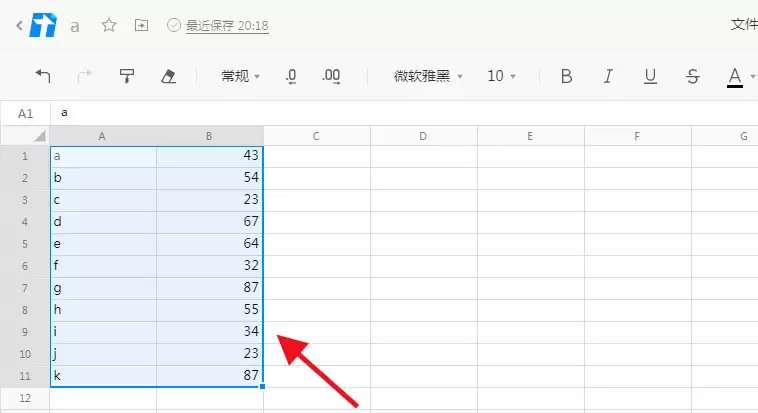Screen dimensions: 758x413
Task: Click the move-to-folder icon beside the star
Action: 141,25
